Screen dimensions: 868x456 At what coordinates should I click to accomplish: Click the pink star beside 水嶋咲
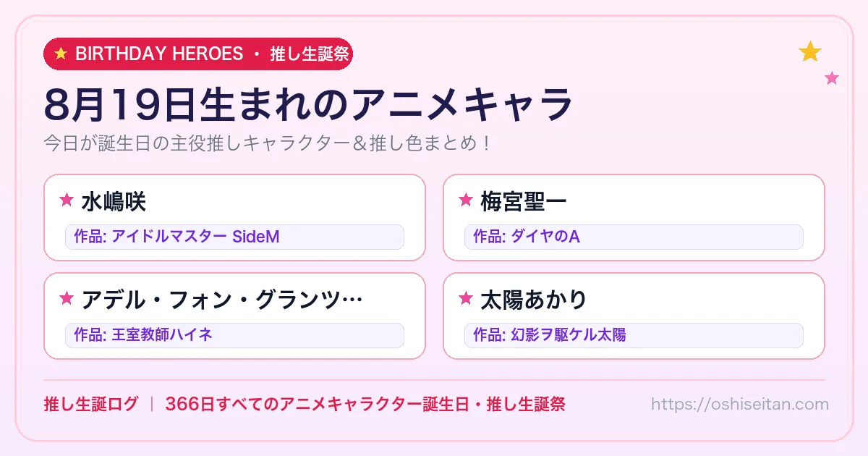click(x=67, y=200)
